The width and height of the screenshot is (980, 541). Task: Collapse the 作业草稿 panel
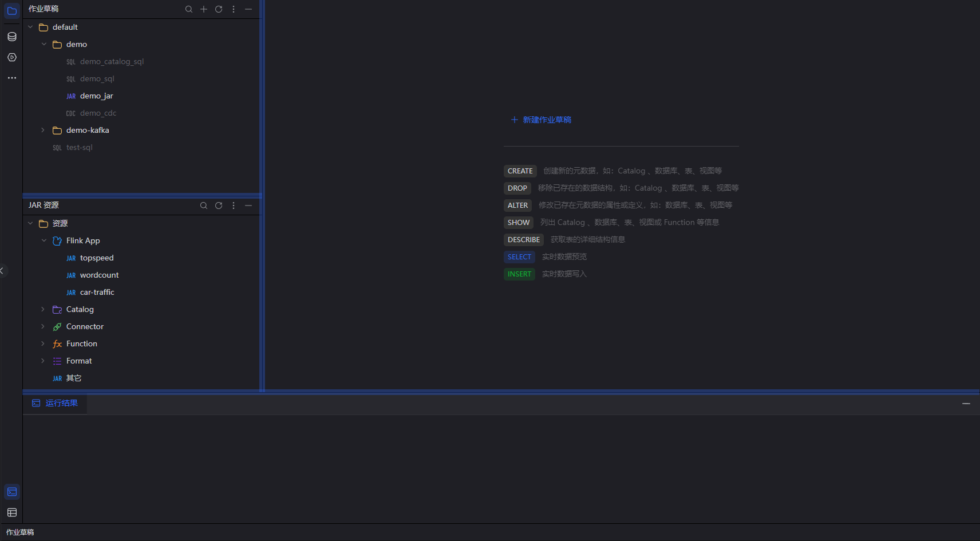click(x=248, y=9)
